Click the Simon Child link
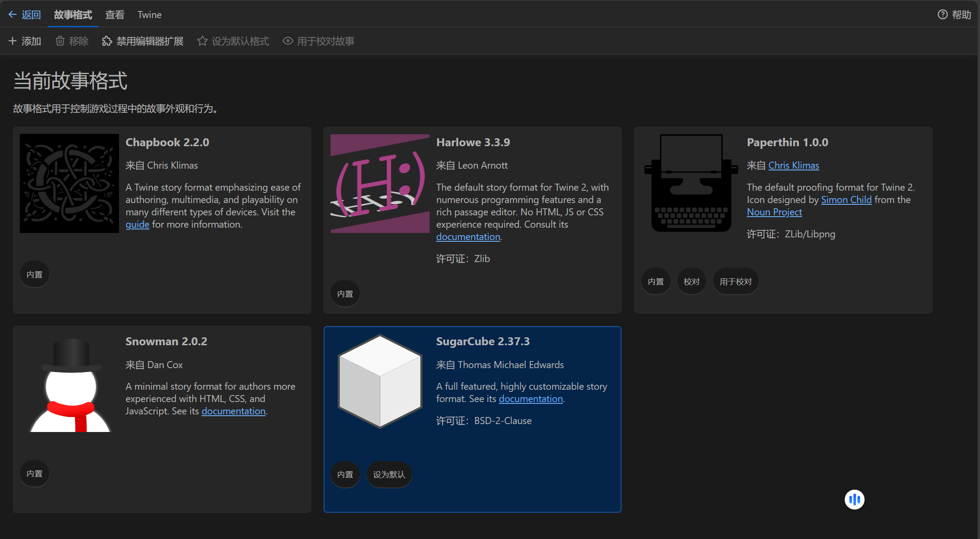The image size is (980, 539). 846,200
